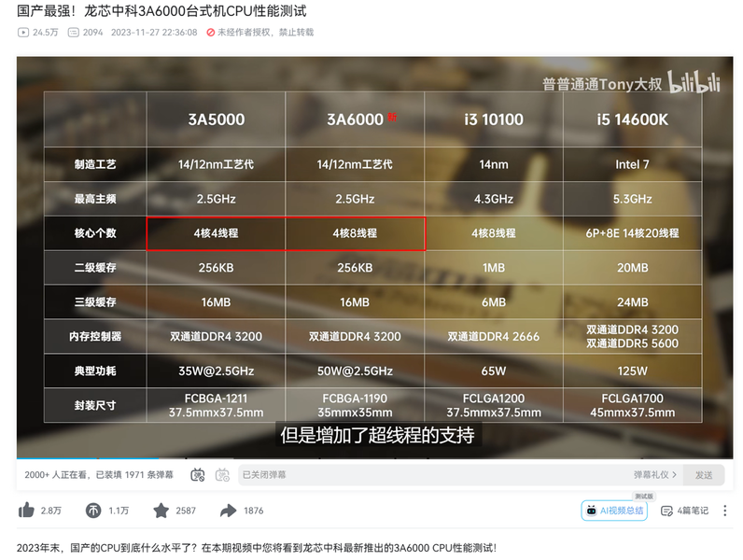743x560 pixels.
Task: Click the date 2023-11-27 22:36:08
Action: tap(154, 33)
